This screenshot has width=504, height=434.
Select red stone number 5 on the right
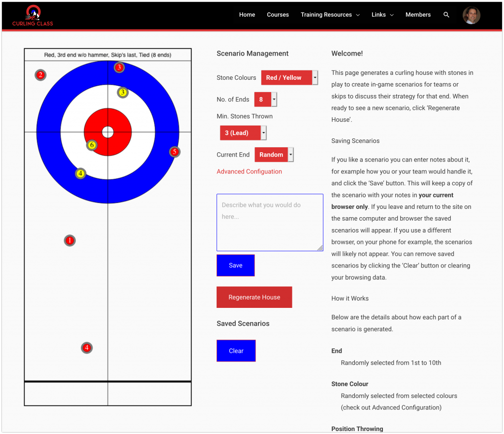point(174,152)
